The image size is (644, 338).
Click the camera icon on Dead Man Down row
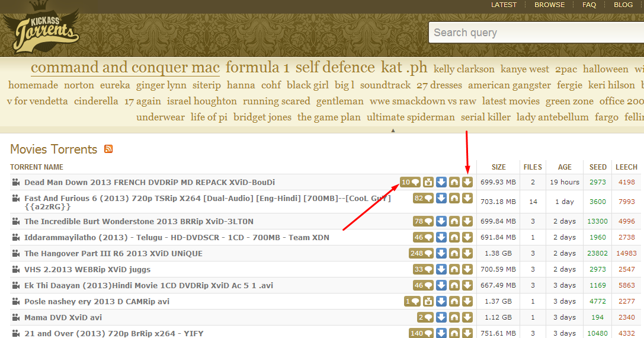click(428, 182)
